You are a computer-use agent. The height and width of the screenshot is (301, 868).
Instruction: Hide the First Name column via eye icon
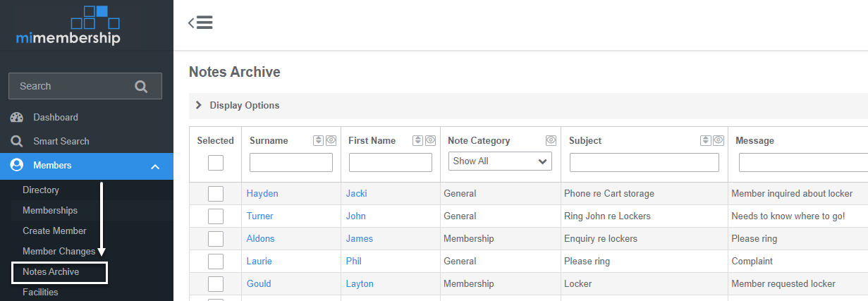429,140
